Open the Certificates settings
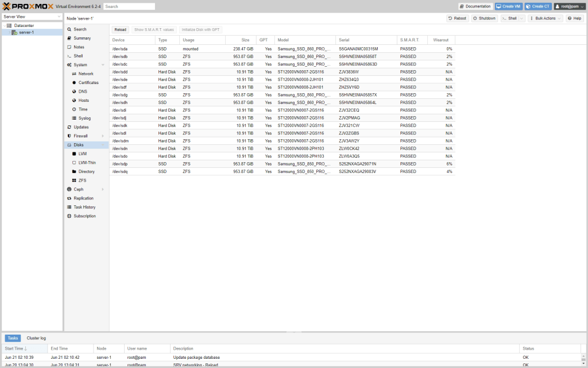Viewport: 588px width, 368px height. [88, 83]
